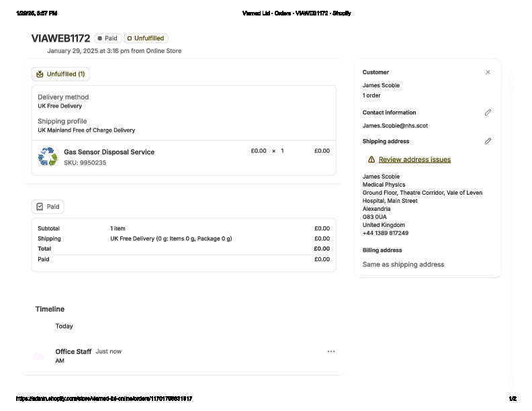Open the customer's 1 order link

click(371, 95)
